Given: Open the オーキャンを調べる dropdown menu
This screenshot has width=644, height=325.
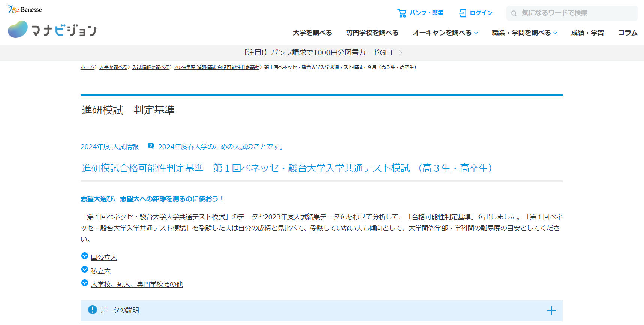Looking at the screenshot, I should [x=445, y=33].
